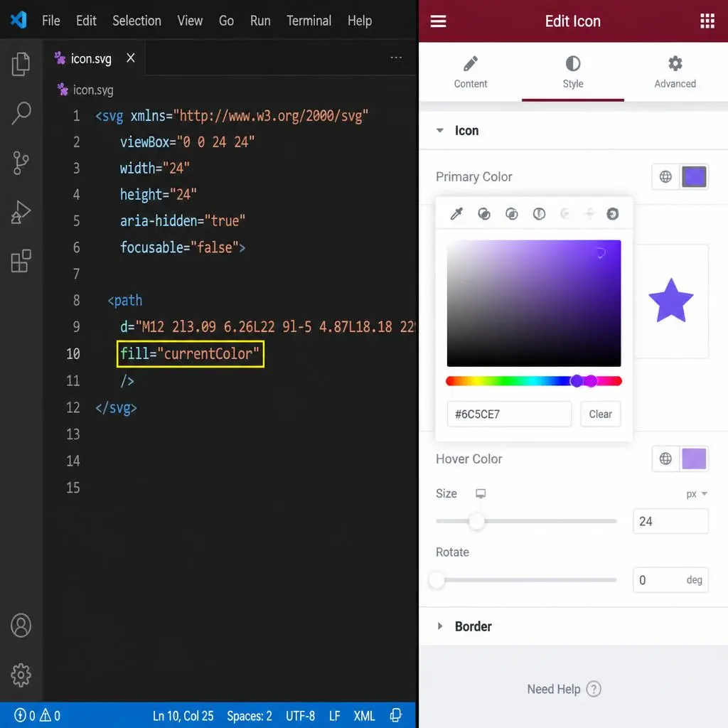Click XML language mode in status bar
The height and width of the screenshot is (728, 728).
tap(364, 715)
